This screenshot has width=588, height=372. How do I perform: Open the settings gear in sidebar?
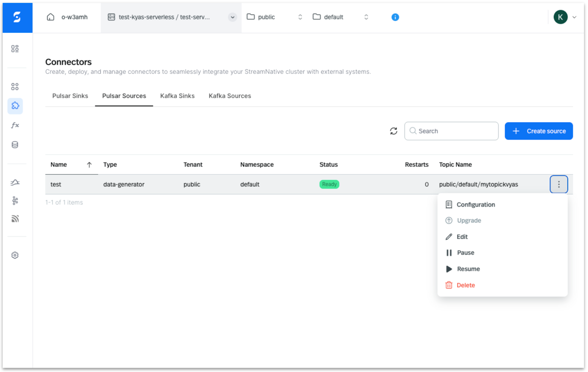(15, 255)
